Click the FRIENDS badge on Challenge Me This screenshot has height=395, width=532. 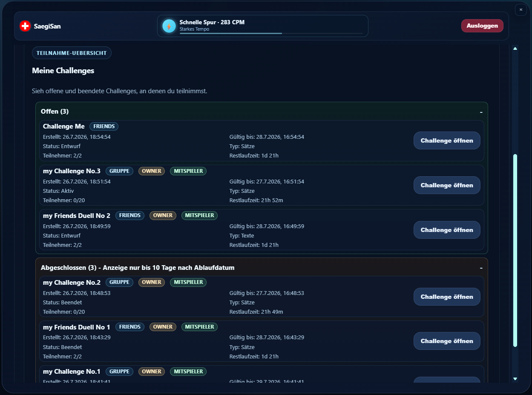coord(104,126)
